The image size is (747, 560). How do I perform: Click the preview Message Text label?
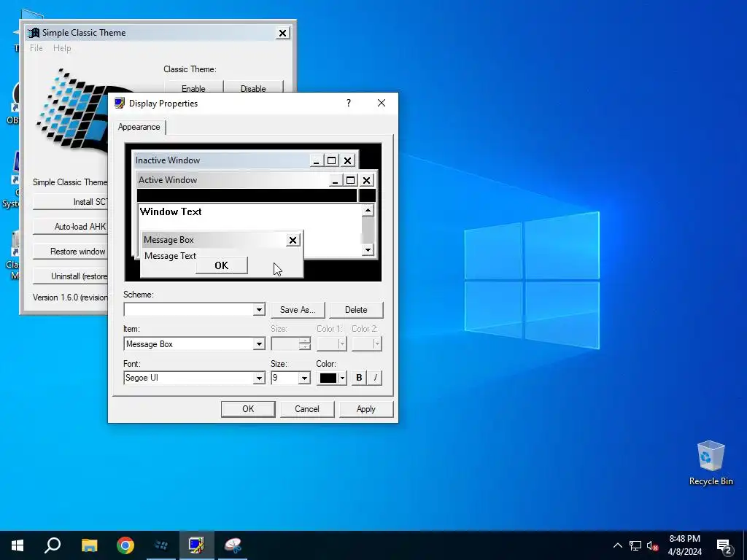pos(170,256)
